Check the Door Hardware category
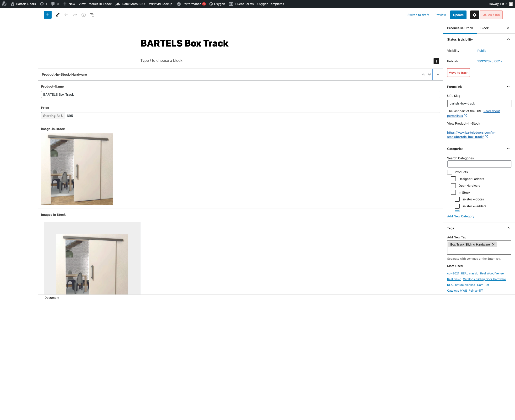This screenshot has height=420, width=515. pos(453,186)
